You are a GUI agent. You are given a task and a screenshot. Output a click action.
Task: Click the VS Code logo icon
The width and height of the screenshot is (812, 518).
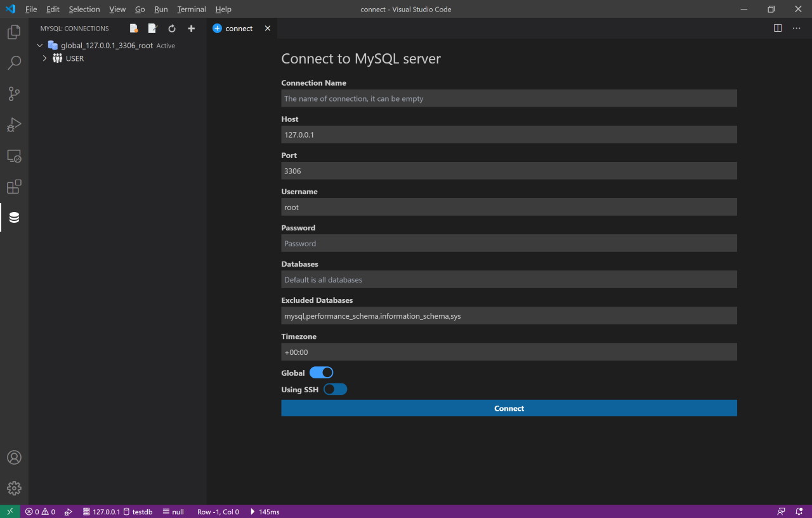click(10, 9)
